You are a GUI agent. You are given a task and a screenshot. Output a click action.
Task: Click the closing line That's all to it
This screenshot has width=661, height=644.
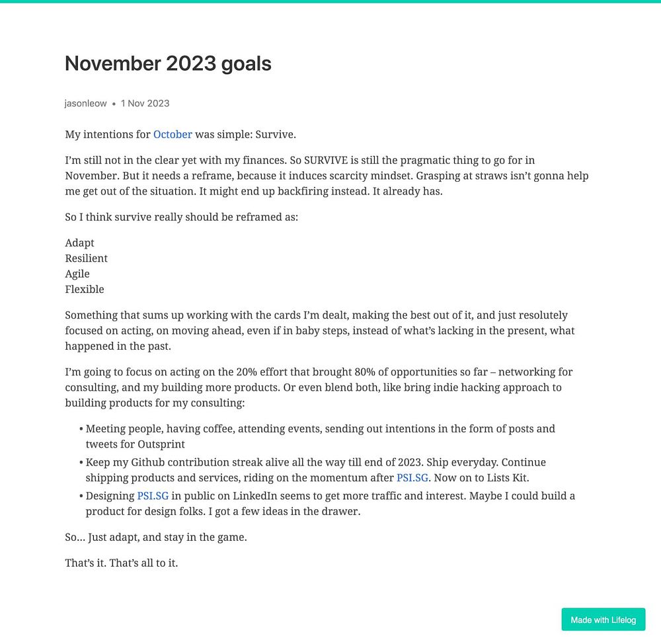coord(122,563)
